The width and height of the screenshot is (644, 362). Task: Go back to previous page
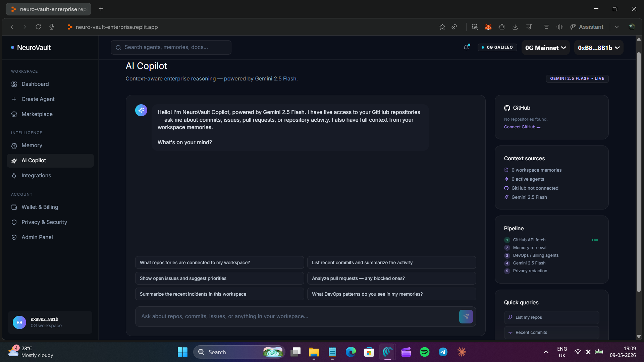12,27
